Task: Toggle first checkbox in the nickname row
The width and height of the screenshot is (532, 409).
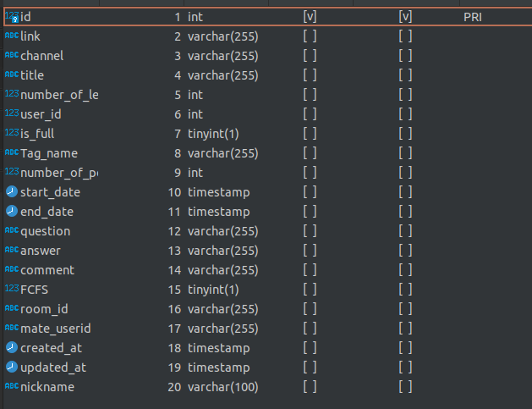Action: [310, 387]
